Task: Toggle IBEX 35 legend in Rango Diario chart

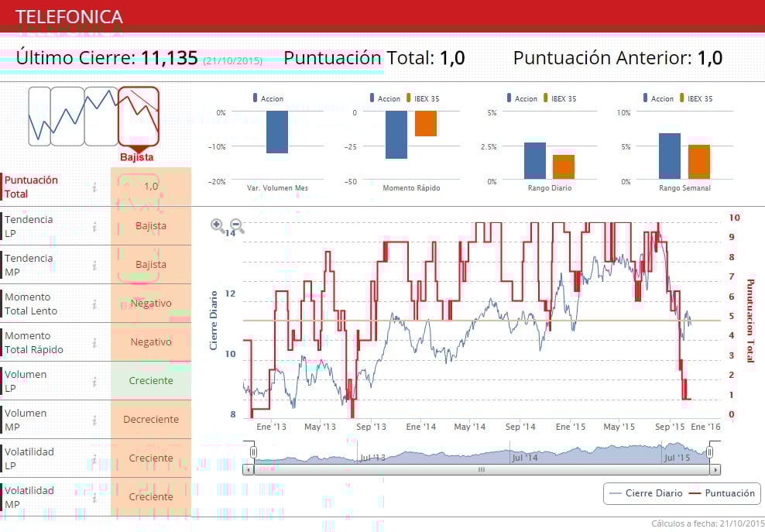Action: tap(560, 98)
